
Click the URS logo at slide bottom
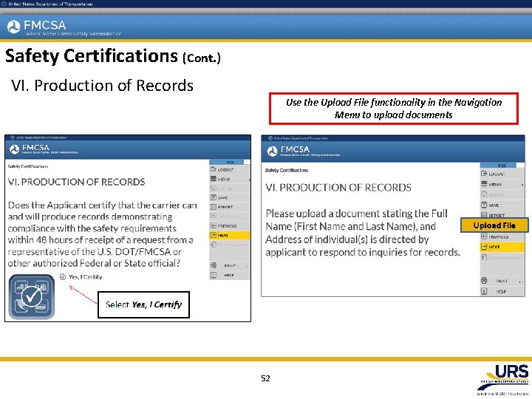(505, 379)
